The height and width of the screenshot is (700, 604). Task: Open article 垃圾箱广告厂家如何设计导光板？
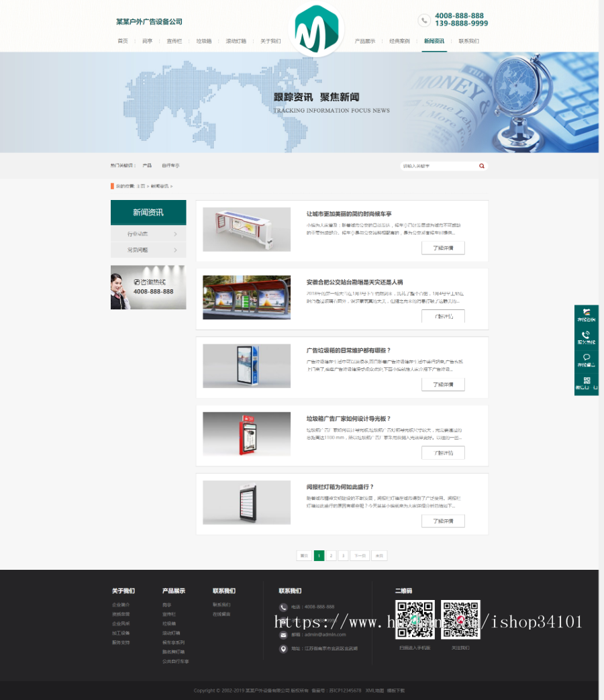point(348,419)
